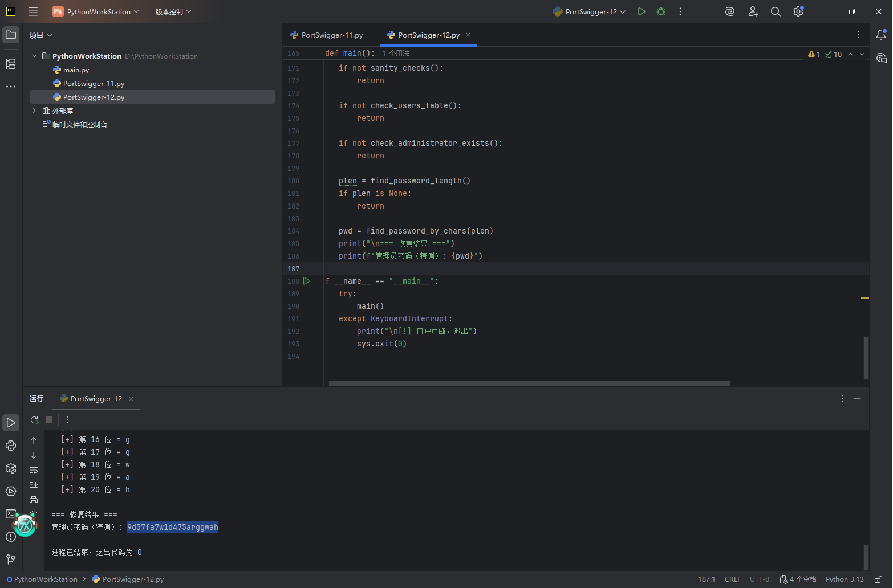
Task: Expand the 外部库 tree node
Action: tap(34, 111)
